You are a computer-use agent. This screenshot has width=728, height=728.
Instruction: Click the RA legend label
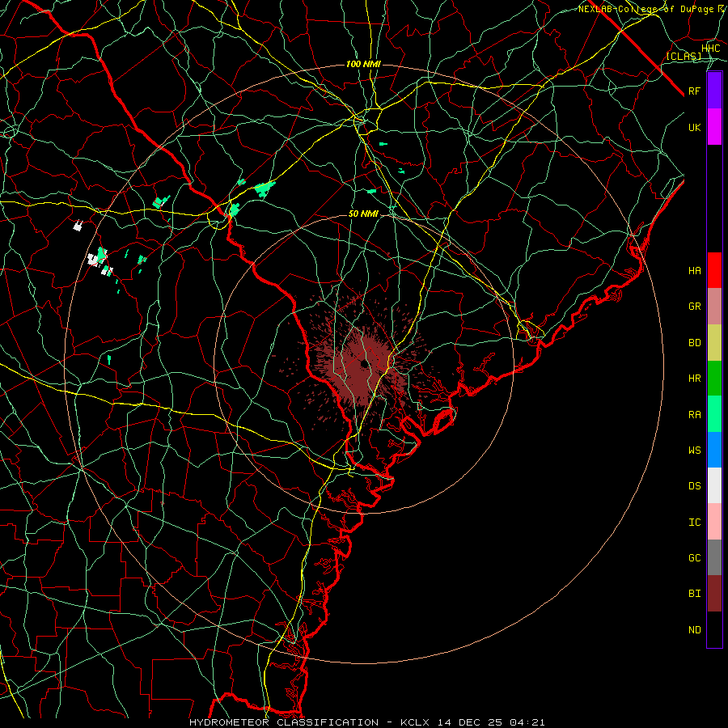[x=694, y=415]
